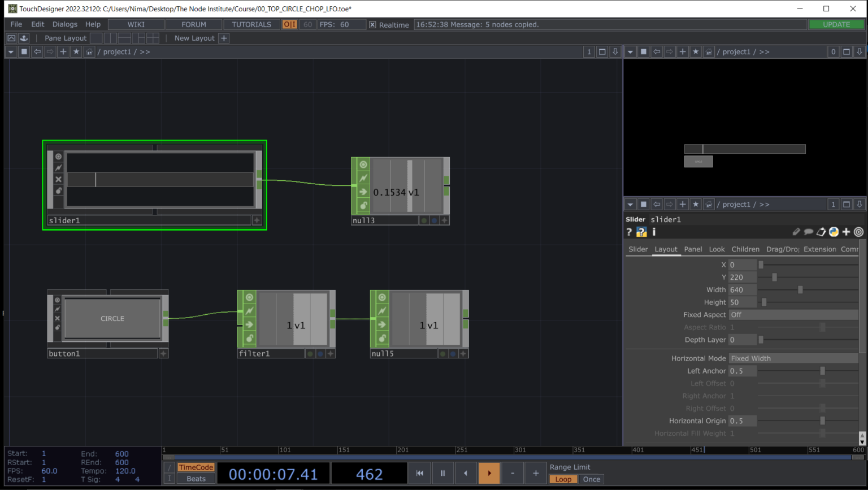Viewport: 868px width, 490px height.
Task: Expand the >> path breadcrumb after project1
Action: tap(145, 52)
